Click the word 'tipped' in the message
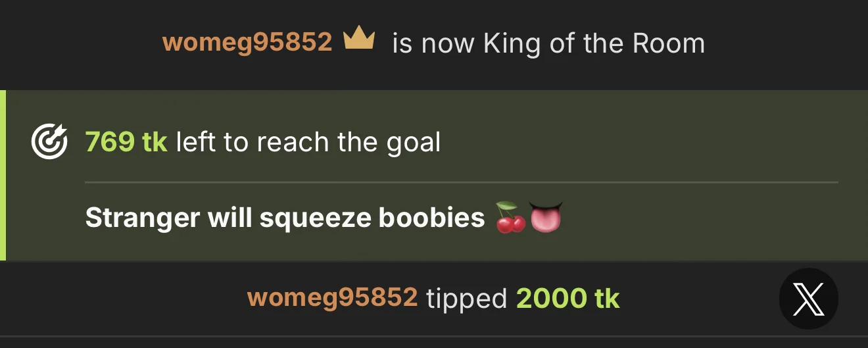The image size is (868, 348). 467,299
